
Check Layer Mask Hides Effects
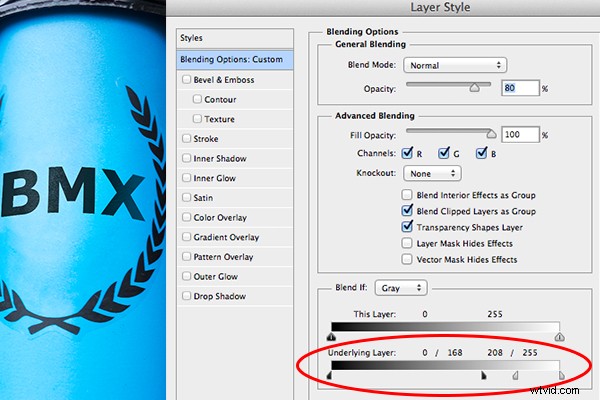pos(407,243)
